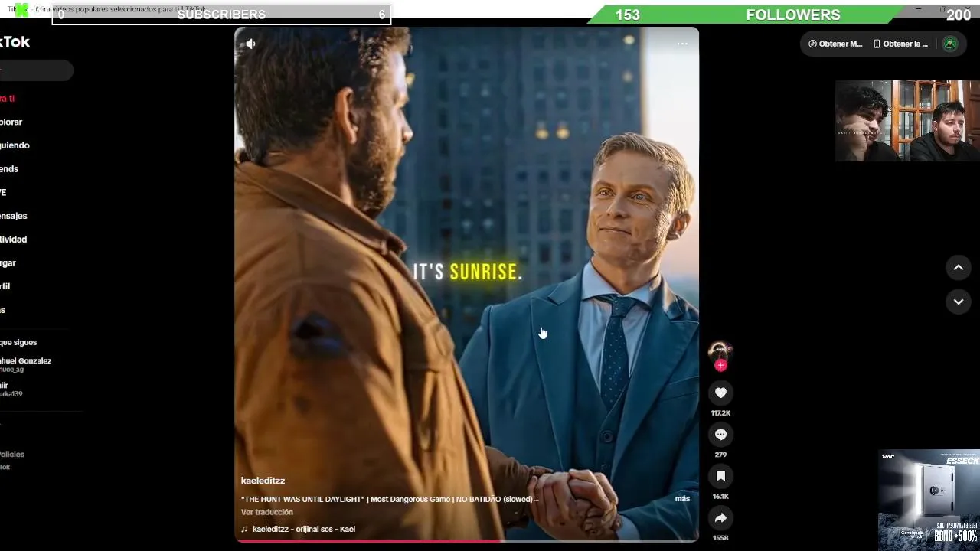Click the video progress bar

(466, 541)
